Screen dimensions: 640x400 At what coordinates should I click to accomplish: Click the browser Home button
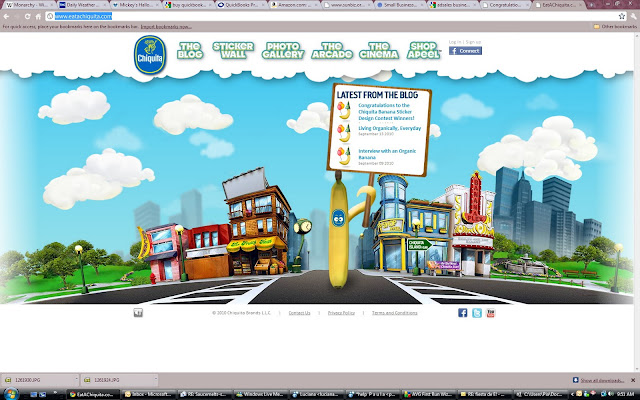[x=38, y=16]
